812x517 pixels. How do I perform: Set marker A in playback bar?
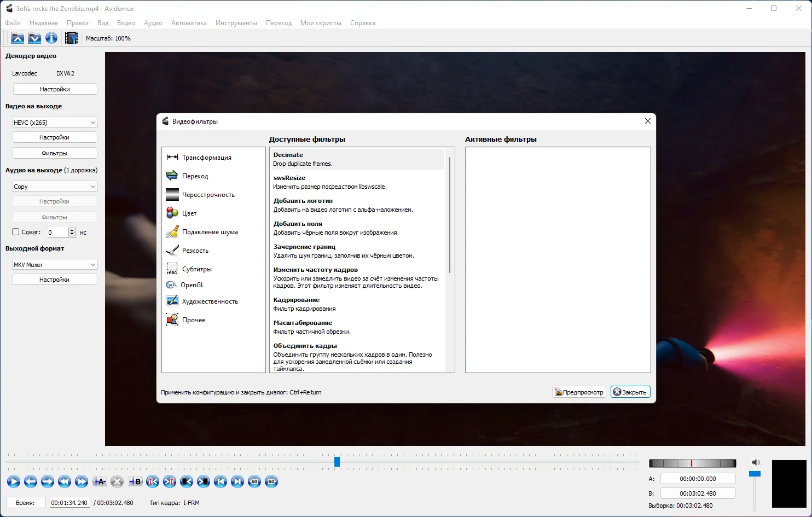[x=100, y=481]
